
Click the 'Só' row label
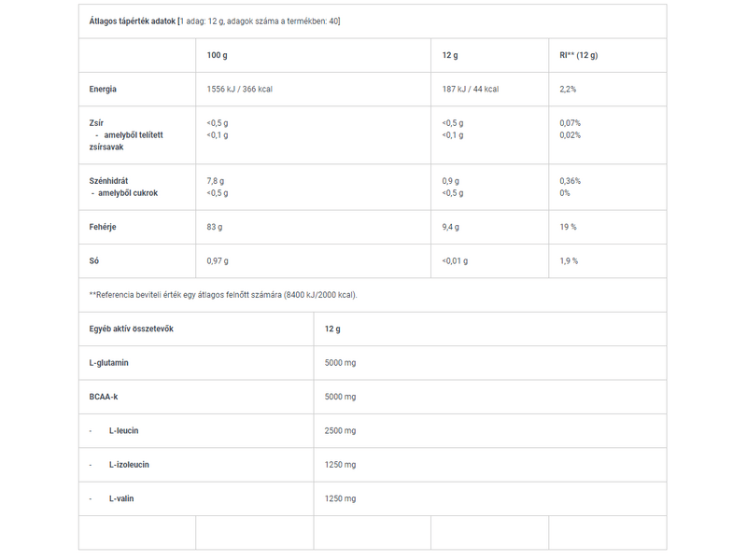coord(94,260)
